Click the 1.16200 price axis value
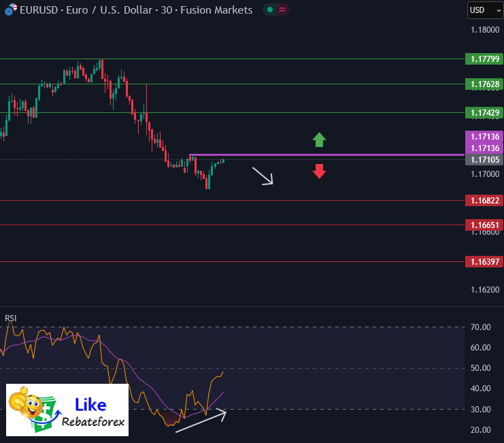This screenshot has width=504, height=443. tap(485, 290)
